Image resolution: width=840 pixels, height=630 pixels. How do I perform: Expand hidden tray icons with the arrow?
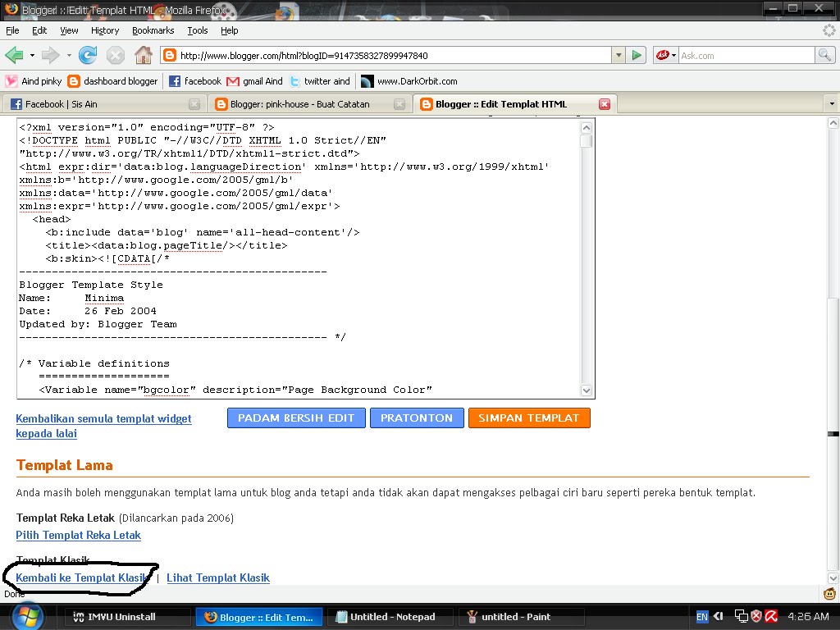719,617
